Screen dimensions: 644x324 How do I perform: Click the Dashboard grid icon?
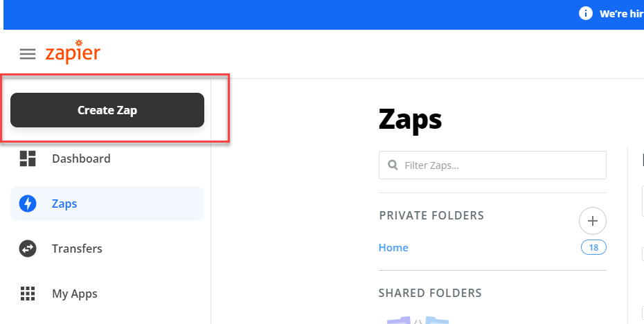coord(28,159)
